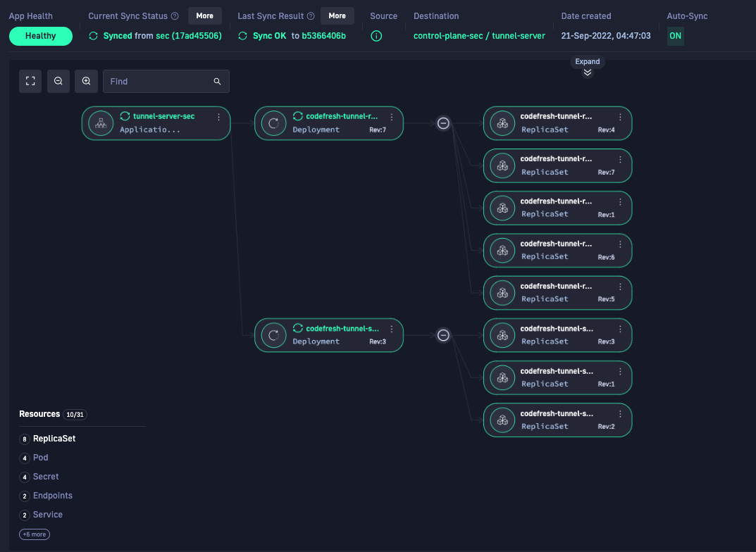
Task: Open kebab menu on tunnel-server-sec node
Action: click(x=219, y=117)
